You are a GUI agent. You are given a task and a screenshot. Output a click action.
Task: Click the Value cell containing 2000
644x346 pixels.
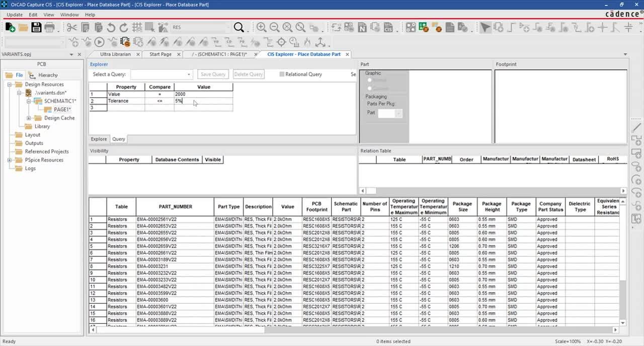[x=203, y=94]
